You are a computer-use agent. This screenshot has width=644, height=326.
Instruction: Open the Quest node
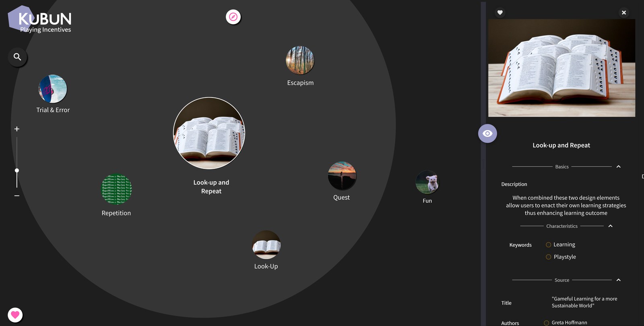tap(342, 176)
